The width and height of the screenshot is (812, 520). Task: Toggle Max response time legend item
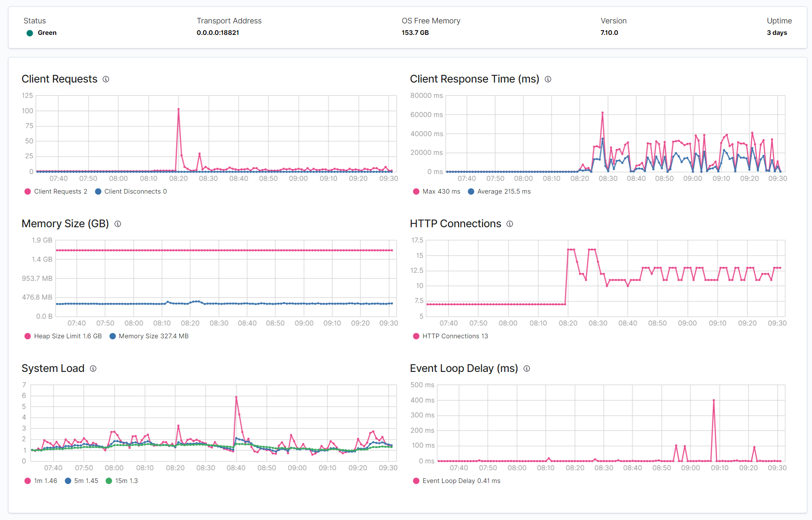pos(437,191)
